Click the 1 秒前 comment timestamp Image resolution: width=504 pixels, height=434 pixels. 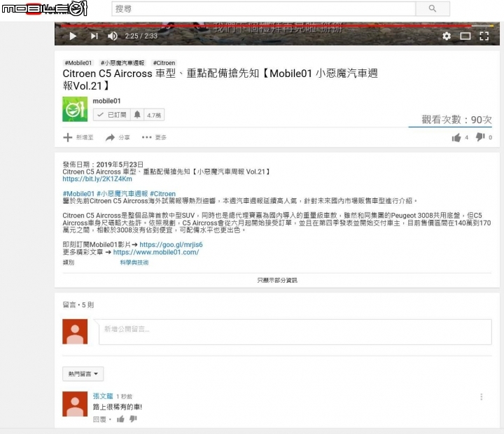click(x=124, y=396)
